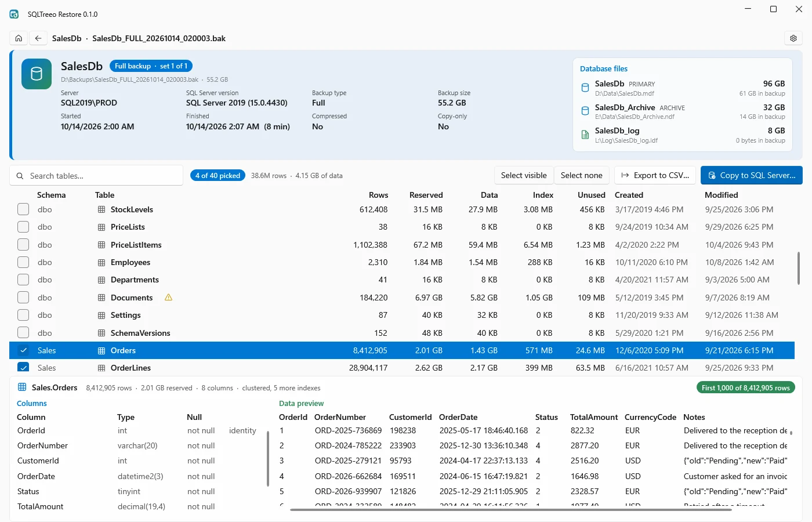Image resolution: width=812 pixels, height=522 pixels.
Task: Check the StockLevels table checkbox
Action: pyautogui.click(x=23, y=209)
